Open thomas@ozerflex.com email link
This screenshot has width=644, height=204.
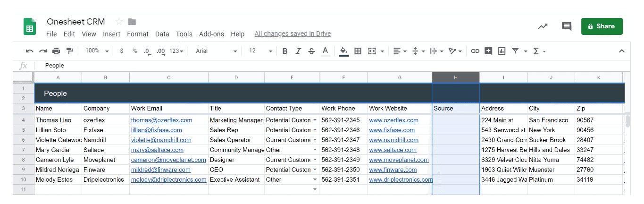click(161, 120)
